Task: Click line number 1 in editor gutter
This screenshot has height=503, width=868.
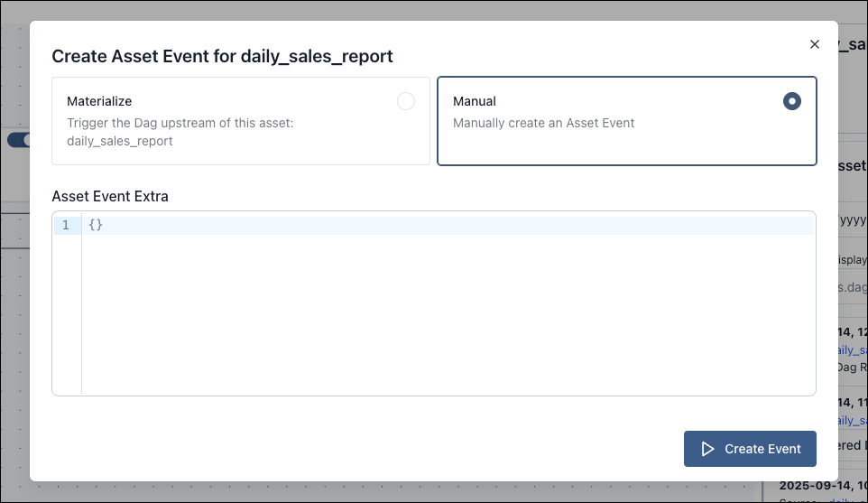Action: coord(65,225)
